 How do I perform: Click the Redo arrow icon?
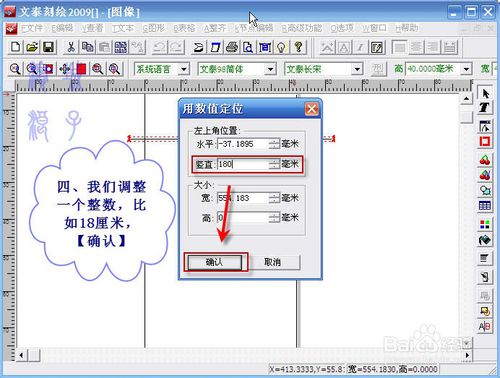click(x=176, y=47)
